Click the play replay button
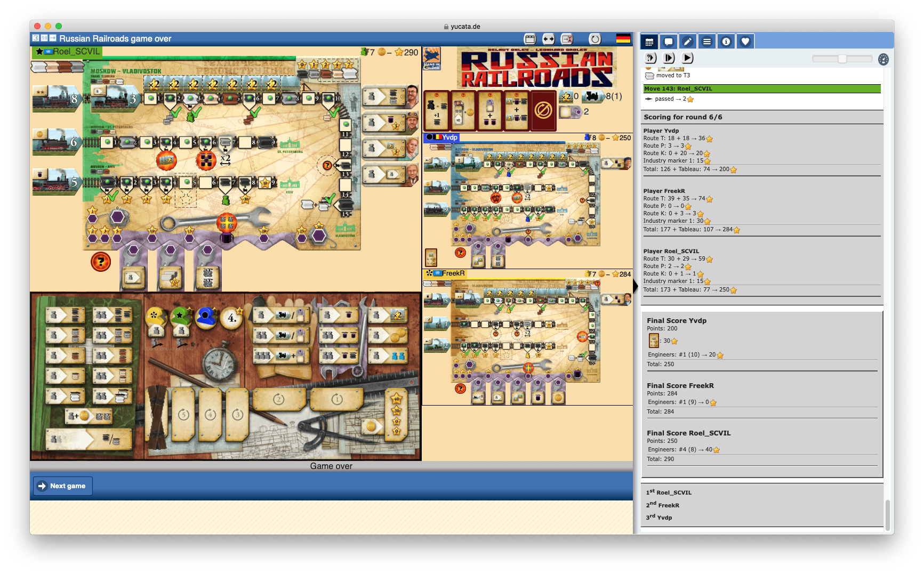This screenshot has width=924, height=574. [687, 58]
